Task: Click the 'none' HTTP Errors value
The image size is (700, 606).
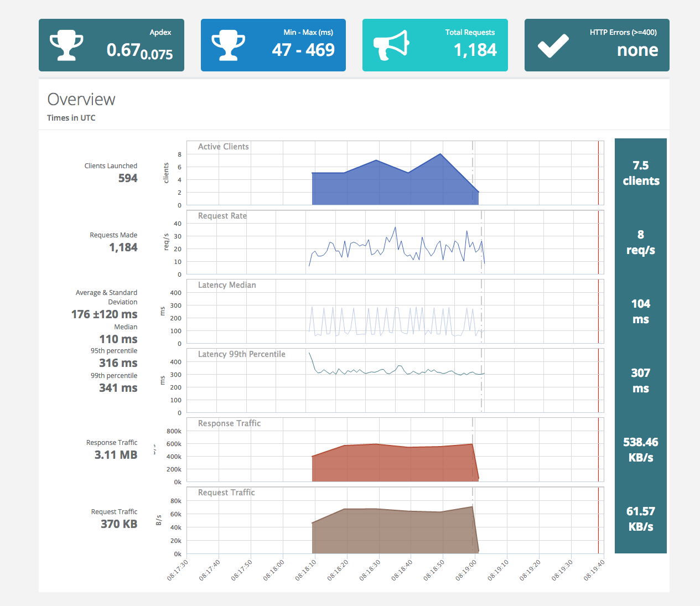Action: (637, 50)
